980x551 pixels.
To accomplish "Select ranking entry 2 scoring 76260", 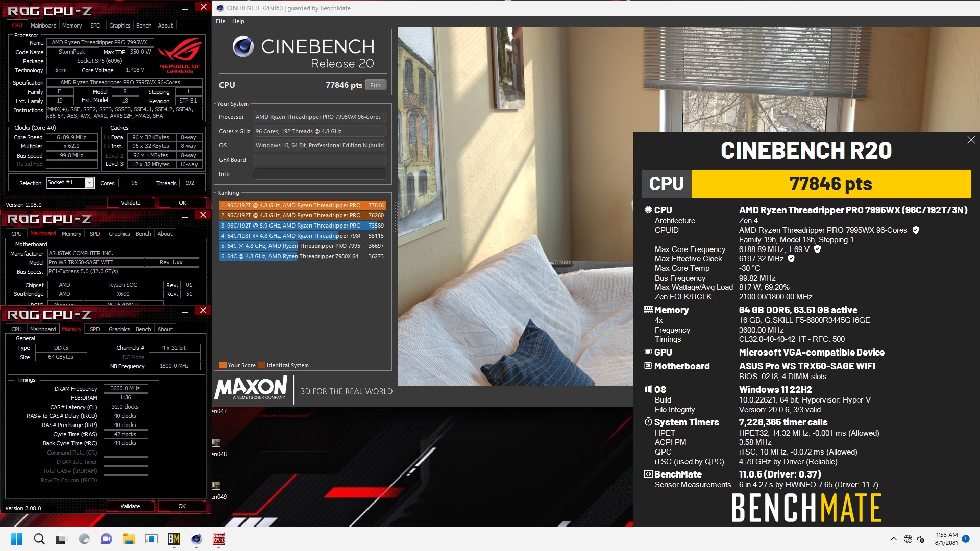I will [x=302, y=215].
